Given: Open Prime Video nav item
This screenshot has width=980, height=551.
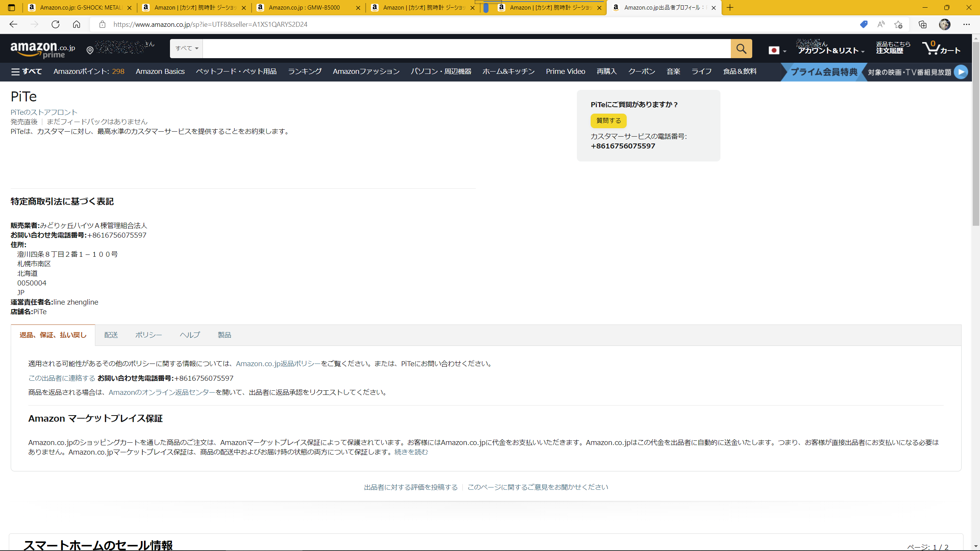Looking at the screenshot, I should pyautogui.click(x=565, y=72).
